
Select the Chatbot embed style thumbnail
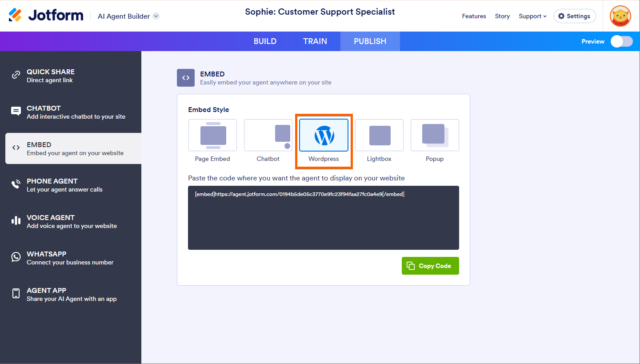268,135
